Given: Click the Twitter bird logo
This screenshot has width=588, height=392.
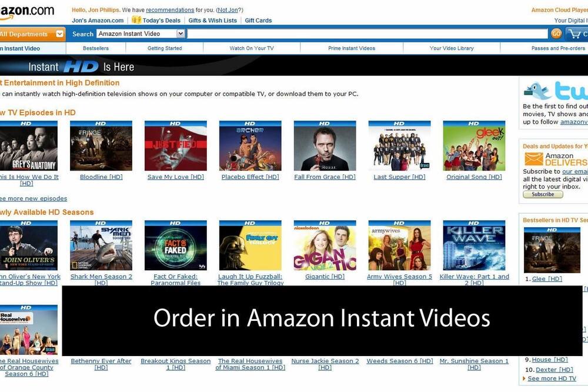Looking at the screenshot, I should pos(537,91).
